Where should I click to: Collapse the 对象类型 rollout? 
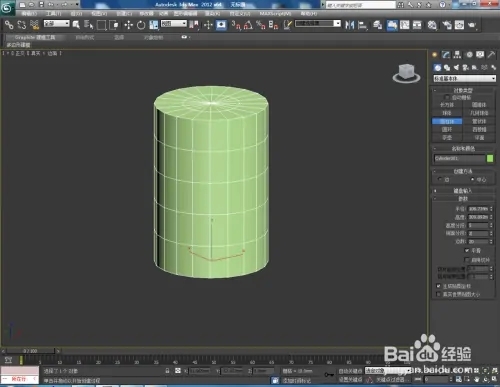coord(463,90)
